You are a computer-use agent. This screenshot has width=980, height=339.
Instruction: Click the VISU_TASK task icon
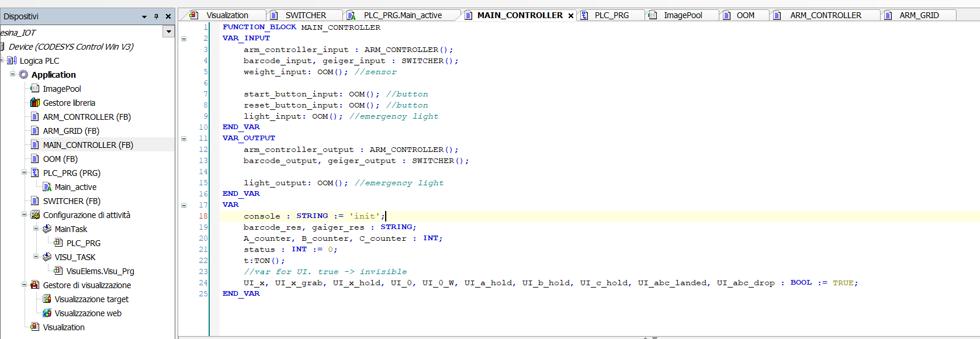point(47,257)
